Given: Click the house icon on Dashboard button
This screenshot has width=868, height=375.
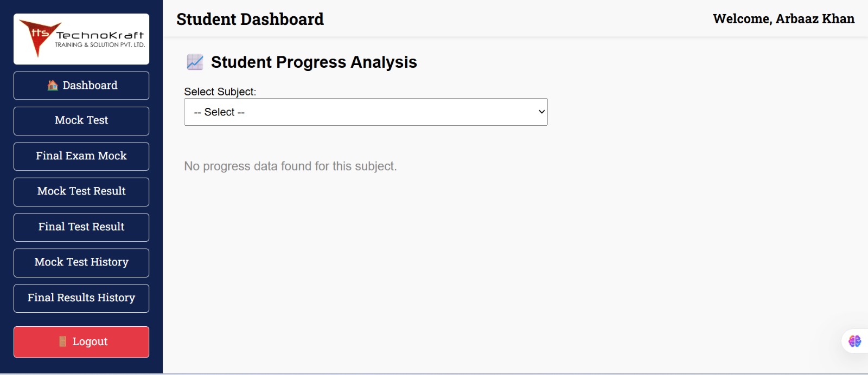Looking at the screenshot, I should (53, 85).
